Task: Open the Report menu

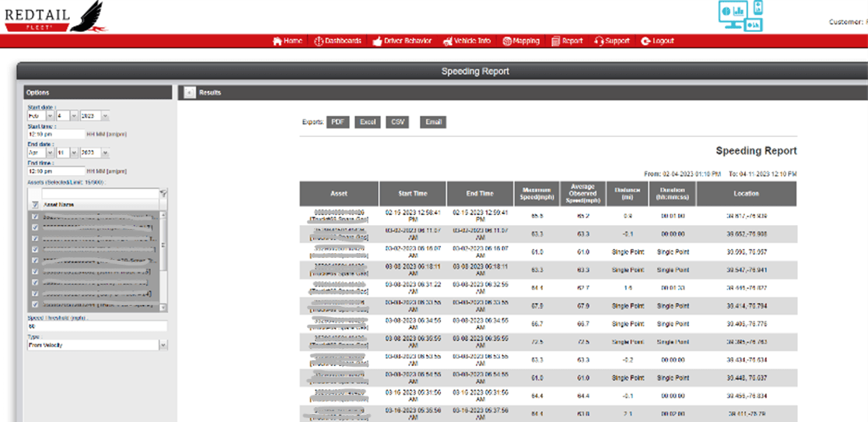Action: tap(567, 41)
